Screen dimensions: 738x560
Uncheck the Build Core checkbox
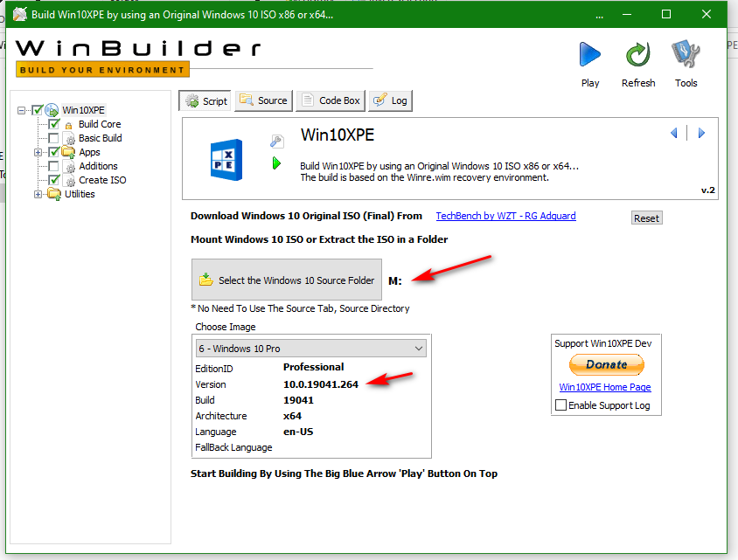54,124
